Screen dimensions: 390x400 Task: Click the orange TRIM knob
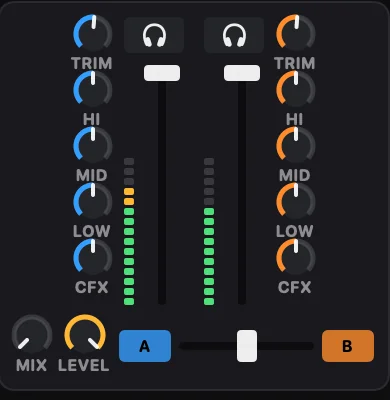[x=296, y=34]
